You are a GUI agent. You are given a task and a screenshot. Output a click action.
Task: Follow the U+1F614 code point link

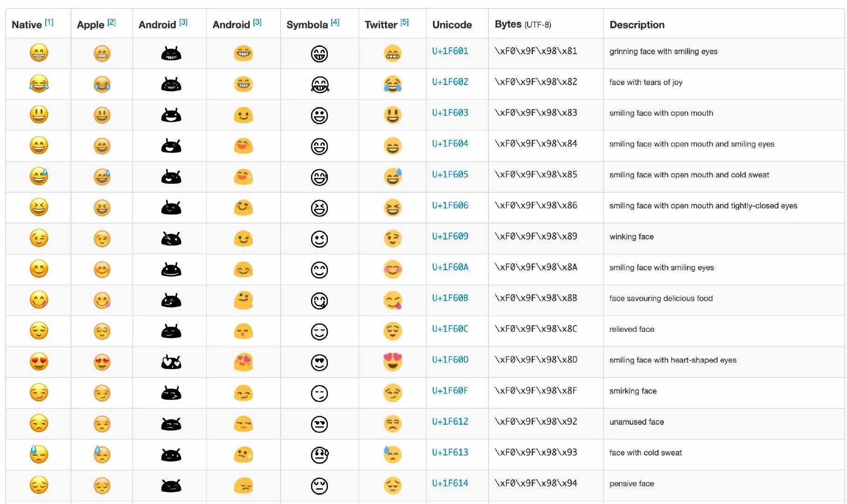click(450, 483)
